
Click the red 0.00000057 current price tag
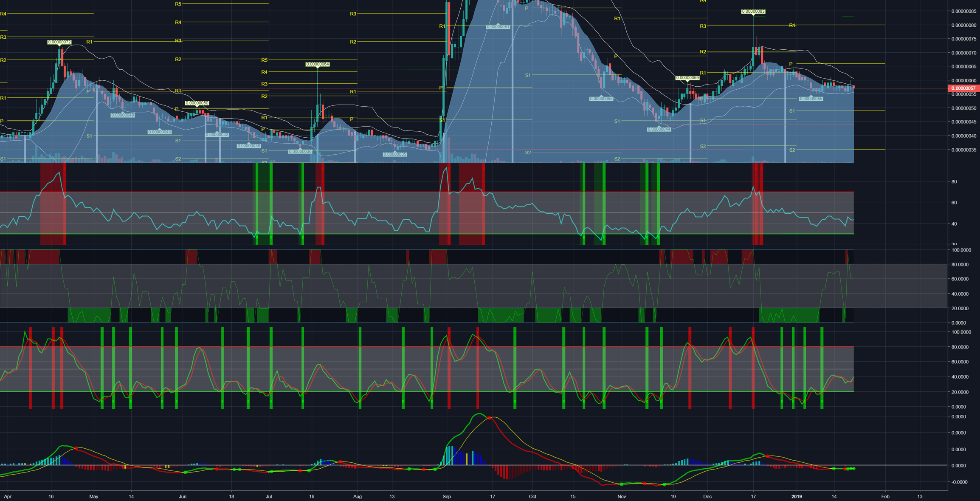coord(963,88)
